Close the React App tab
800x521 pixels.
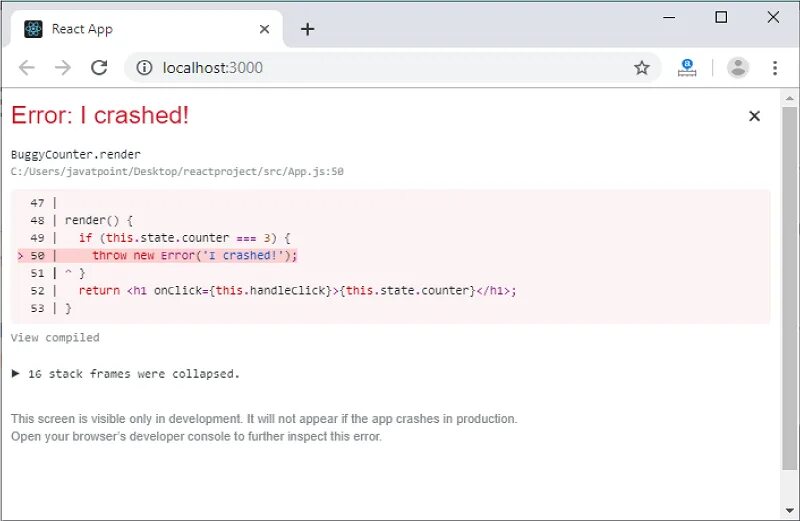[x=264, y=29]
